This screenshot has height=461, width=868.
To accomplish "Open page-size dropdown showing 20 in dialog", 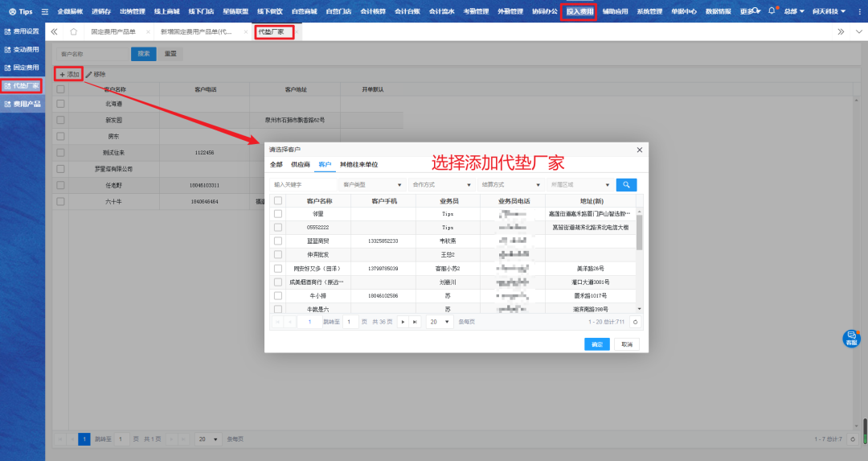I will click(439, 322).
